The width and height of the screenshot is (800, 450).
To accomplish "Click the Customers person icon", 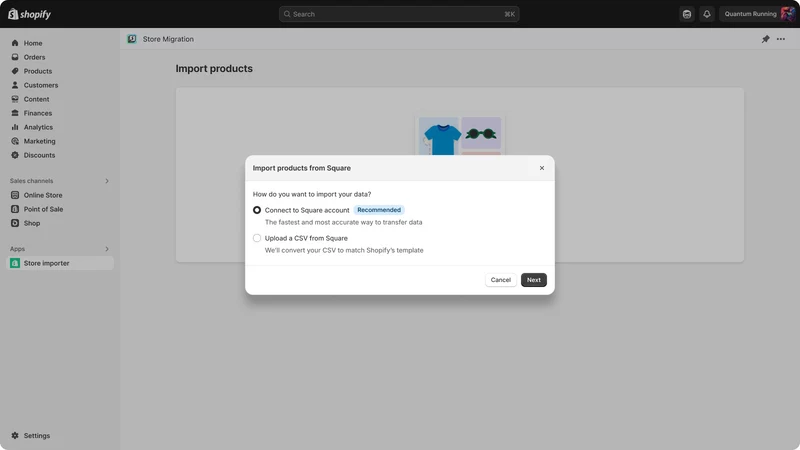I will click(x=15, y=85).
